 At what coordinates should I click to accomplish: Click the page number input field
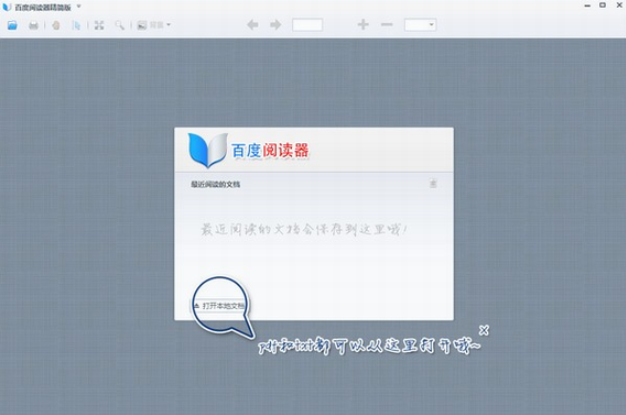tap(307, 24)
